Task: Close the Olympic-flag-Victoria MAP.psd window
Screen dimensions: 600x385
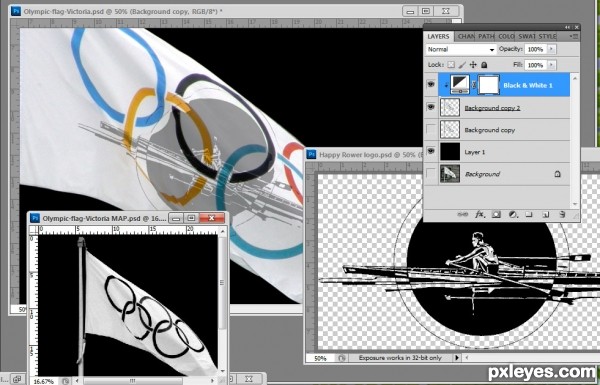Action: coord(212,218)
